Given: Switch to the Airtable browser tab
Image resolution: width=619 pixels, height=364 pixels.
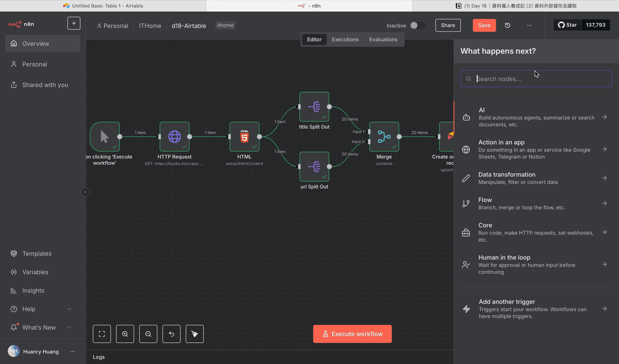Looking at the screenshot, I should coord(103,6).
